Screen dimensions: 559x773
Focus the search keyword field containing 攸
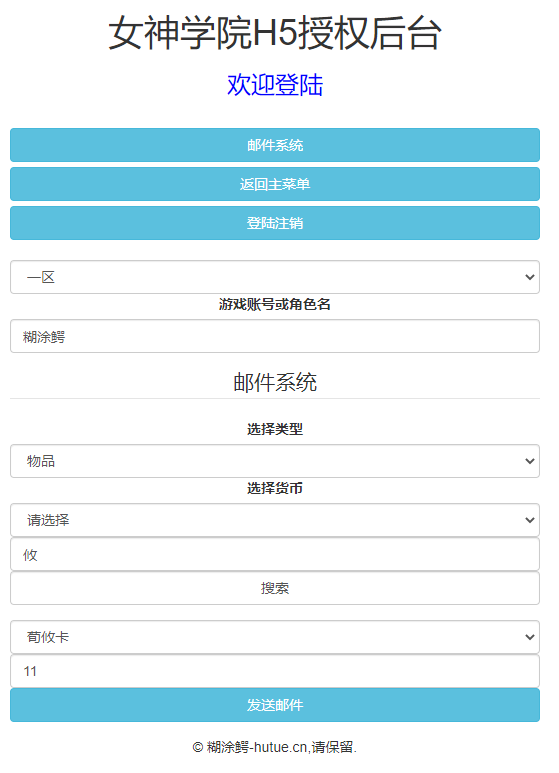(x=275, y=555)
